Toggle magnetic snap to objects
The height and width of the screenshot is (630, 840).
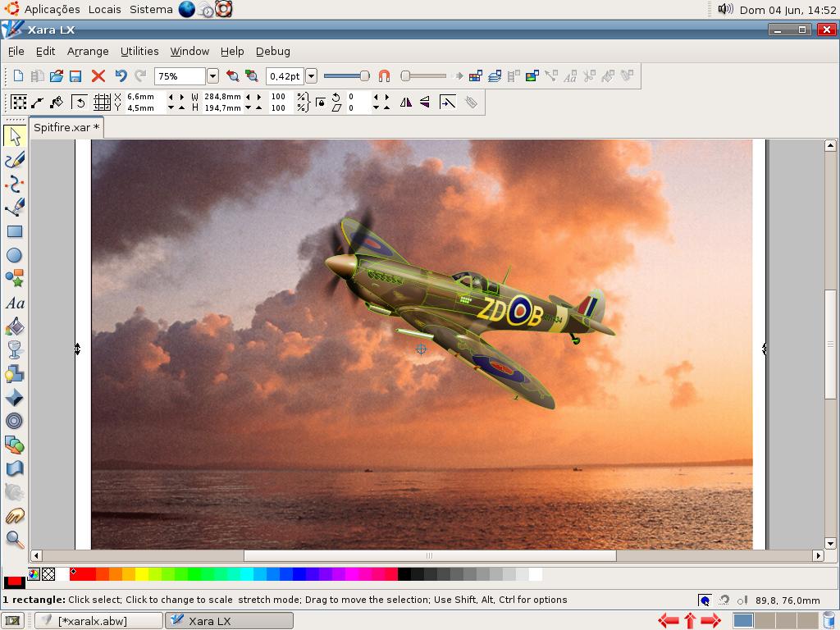[384, 76]
